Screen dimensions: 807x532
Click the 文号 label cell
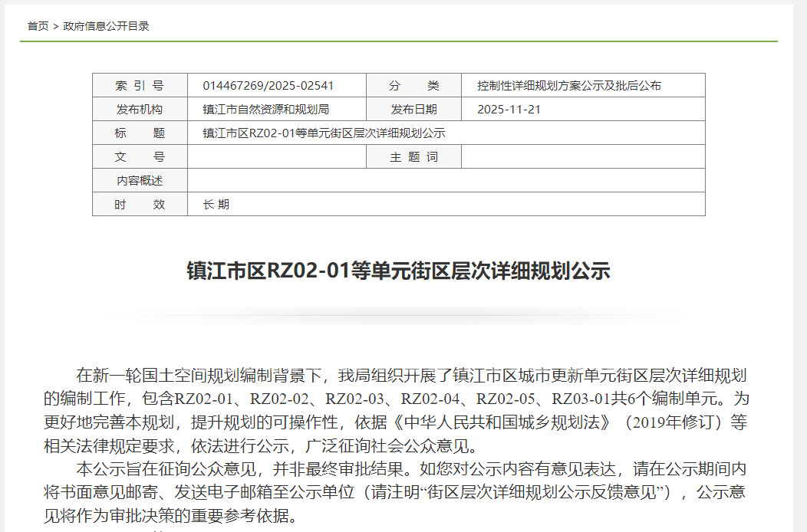[x=140, y=157]
